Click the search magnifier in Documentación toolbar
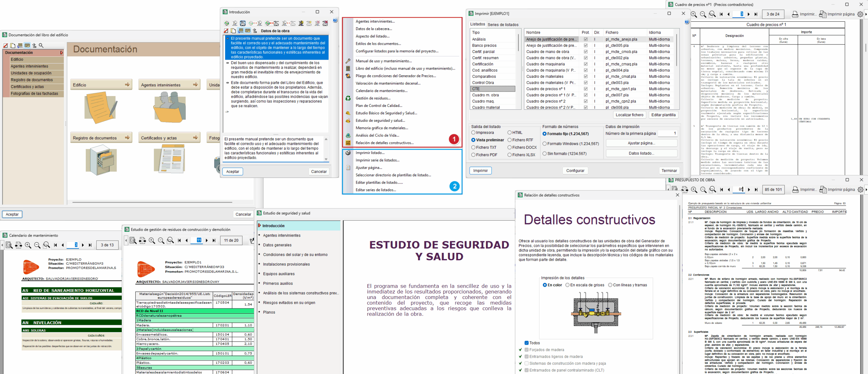 (41, 45)
